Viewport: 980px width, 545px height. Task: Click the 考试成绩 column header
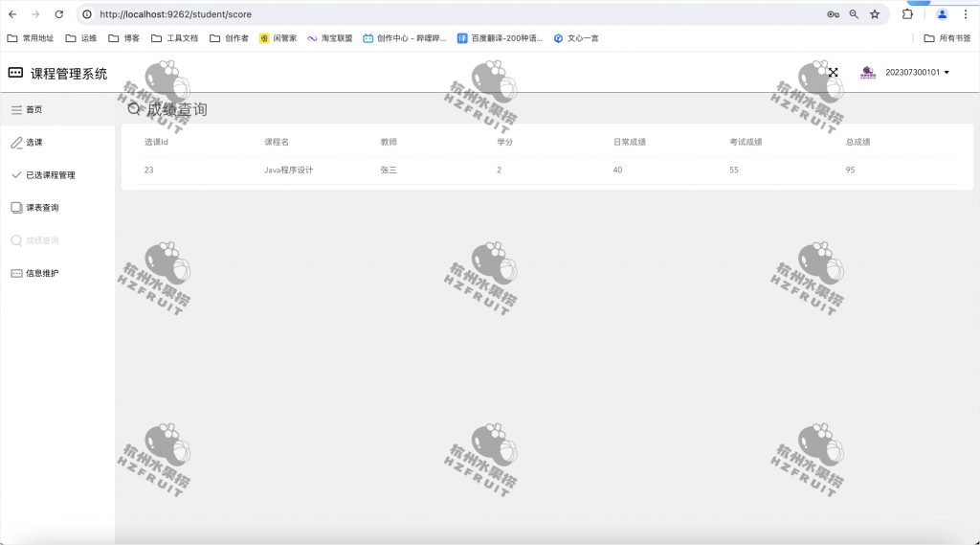pos(746,142)
